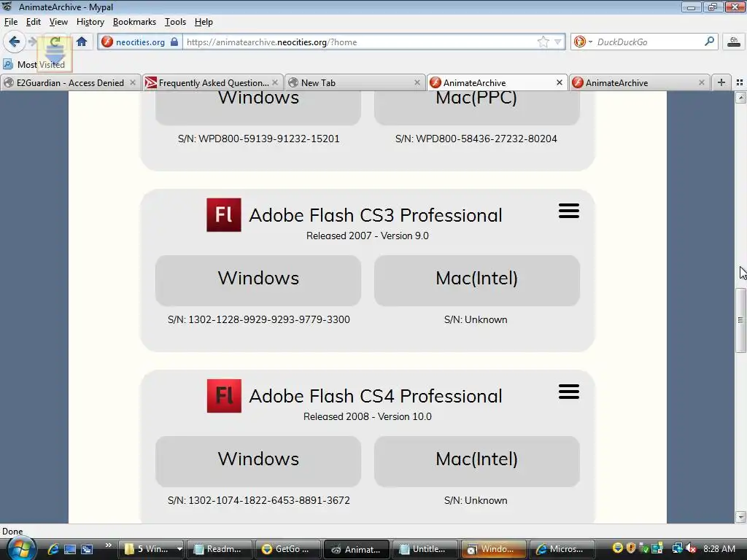Click Switch between windows quick launch icon
The height and width of the screenshot is (560, 747).
[x=87, y=549]
